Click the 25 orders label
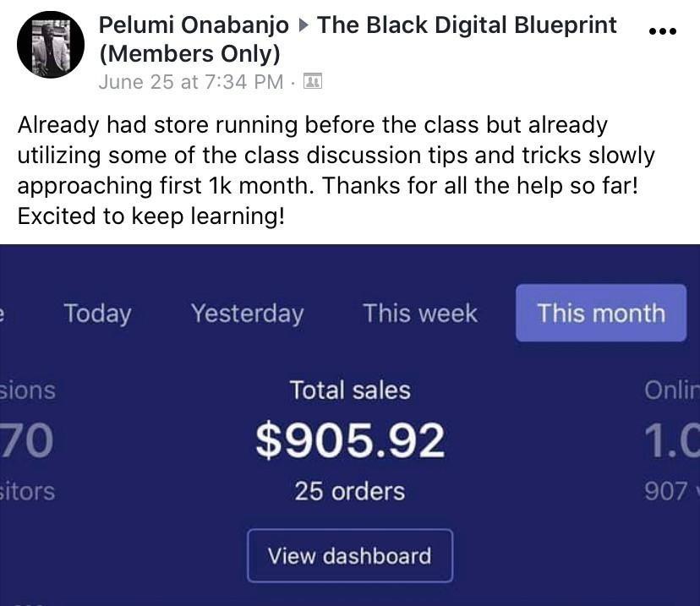 tap(350, 491)
